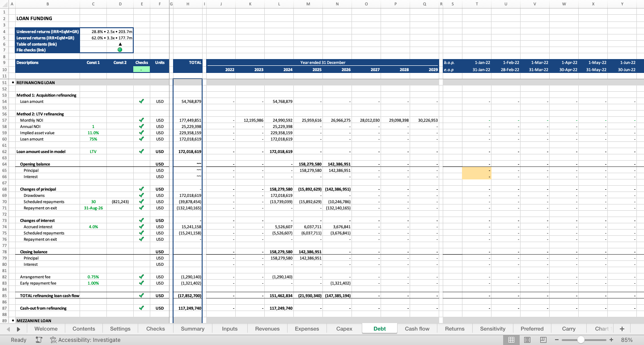This screenshot has width=644, height=345.
Task: Select the MEZZANINE LOAN section header
Action: coord(34,321)
